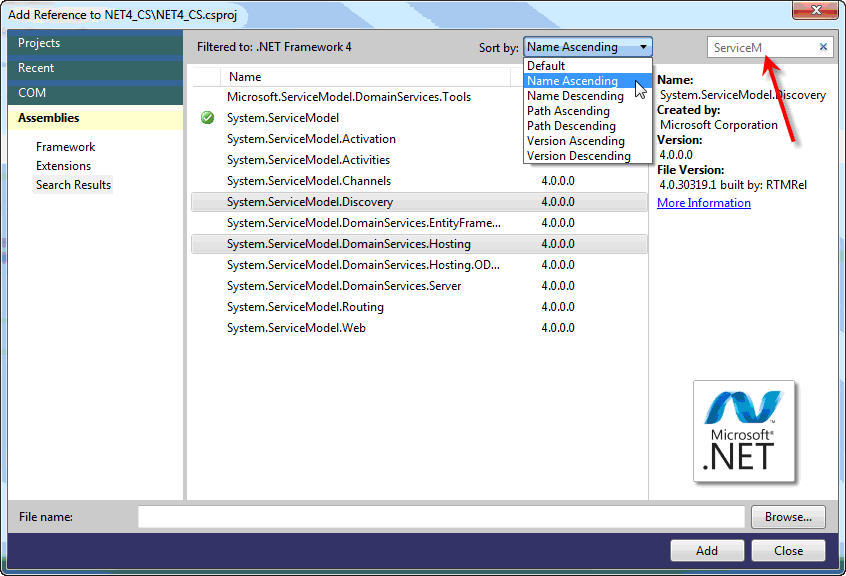Select System.ServiceModel.DomainServices.EntityFrame... row
This screenshot has width=846, height=576.
click(x=419, y=223)
